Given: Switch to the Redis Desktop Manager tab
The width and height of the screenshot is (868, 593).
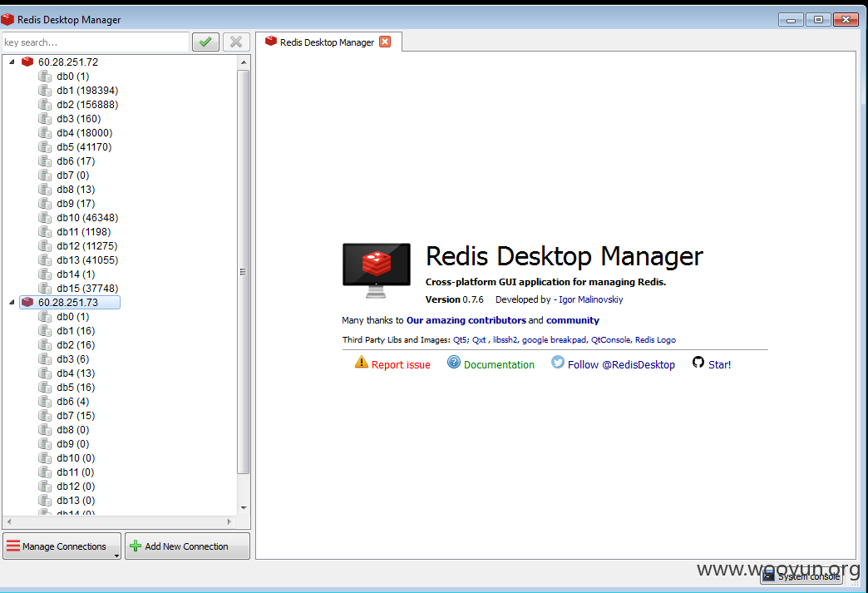Looking at the screenshot, I should coord(327,42).
